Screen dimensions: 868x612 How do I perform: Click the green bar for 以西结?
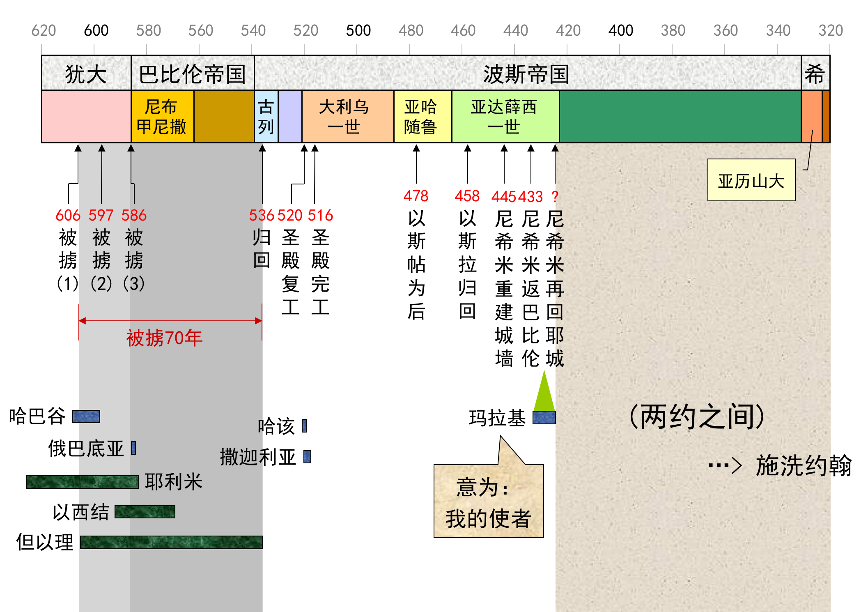[x=145, y=512]
